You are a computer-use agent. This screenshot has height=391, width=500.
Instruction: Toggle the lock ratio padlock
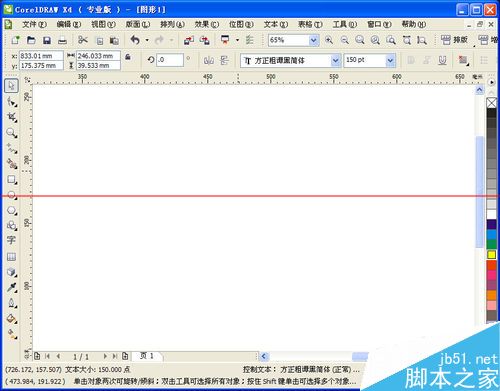tap(128, 57)
